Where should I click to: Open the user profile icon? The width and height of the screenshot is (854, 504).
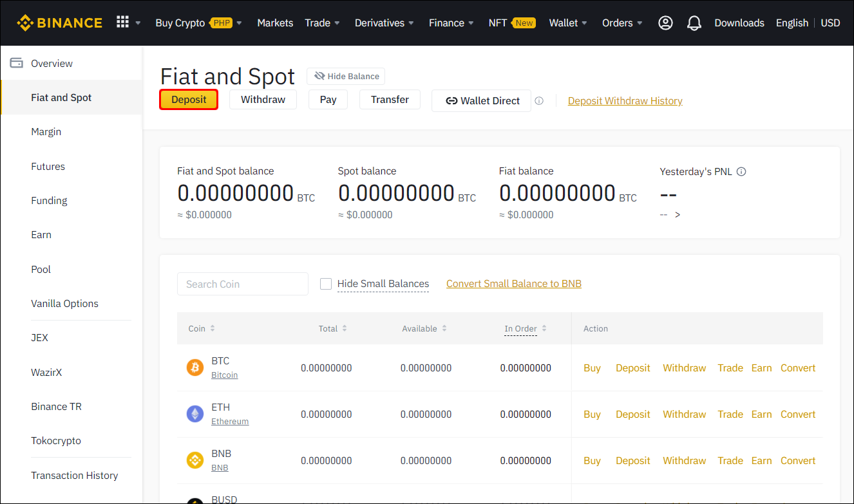coord(665,23)
